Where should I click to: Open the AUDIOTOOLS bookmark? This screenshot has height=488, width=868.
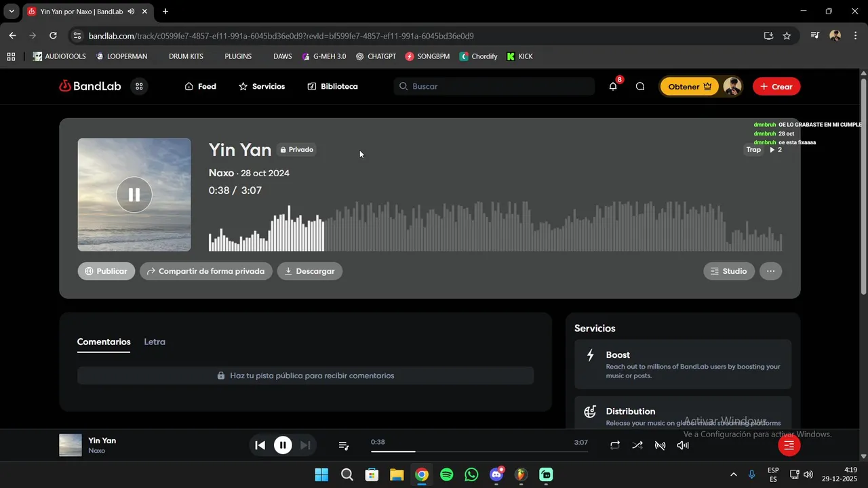[60, 56]
